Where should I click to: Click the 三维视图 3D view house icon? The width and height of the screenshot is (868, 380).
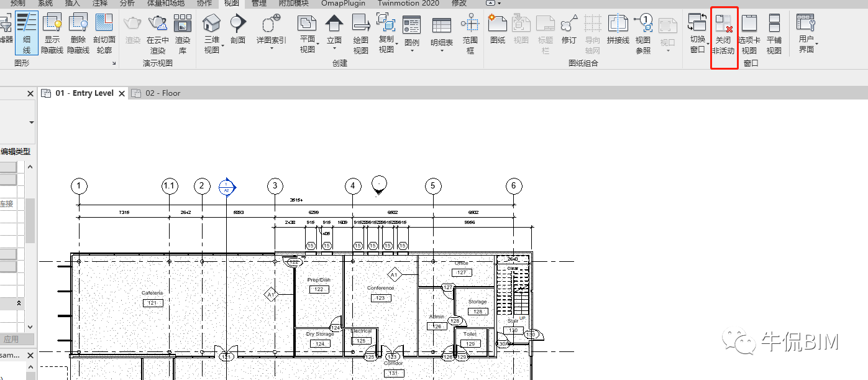tap(212, 24)
